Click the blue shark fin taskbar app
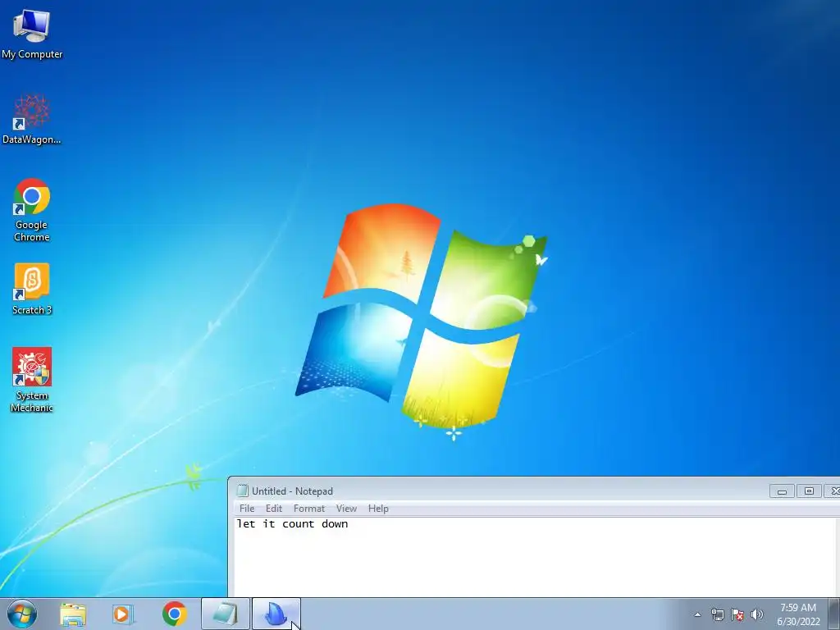 (276, 614)
